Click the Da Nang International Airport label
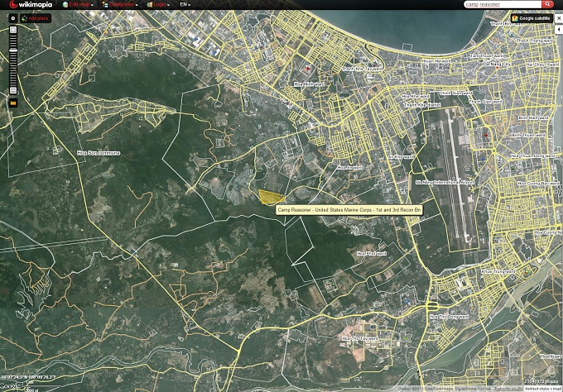This screenshot has width=563, height=392. pos(445,182)
